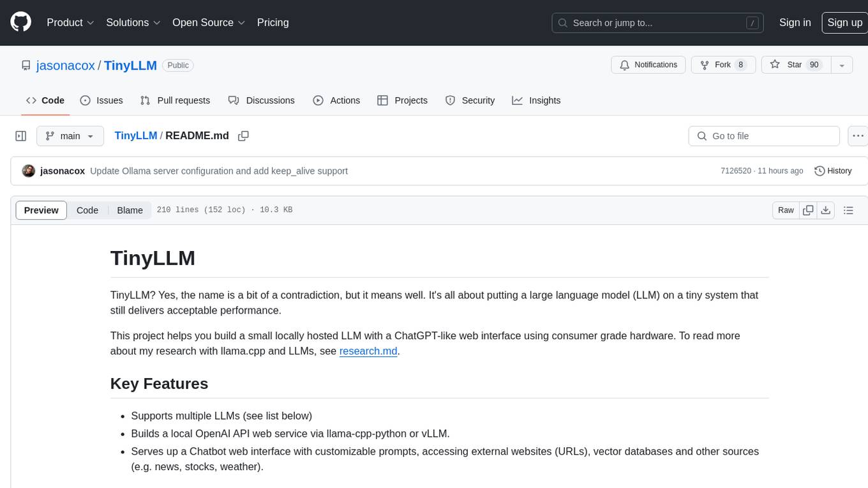The height and width of the screenshot is (488, 868).
Task: Click the TinyLLM README heading
Action: (x=153, y=258)
